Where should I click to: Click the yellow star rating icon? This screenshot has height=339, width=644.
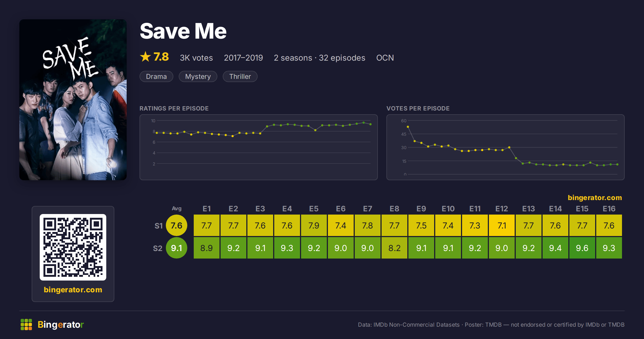pyautogui.click(x=145, y=57)
